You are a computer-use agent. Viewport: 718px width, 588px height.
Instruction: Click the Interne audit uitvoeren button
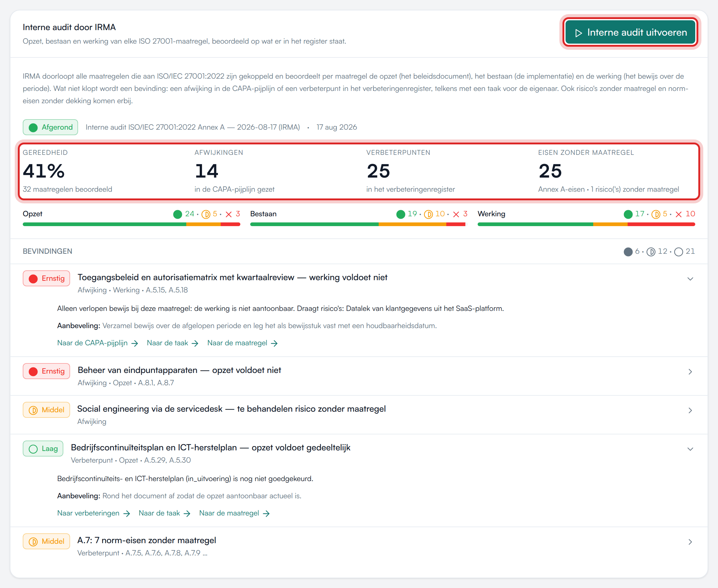(x=630, y=33)
